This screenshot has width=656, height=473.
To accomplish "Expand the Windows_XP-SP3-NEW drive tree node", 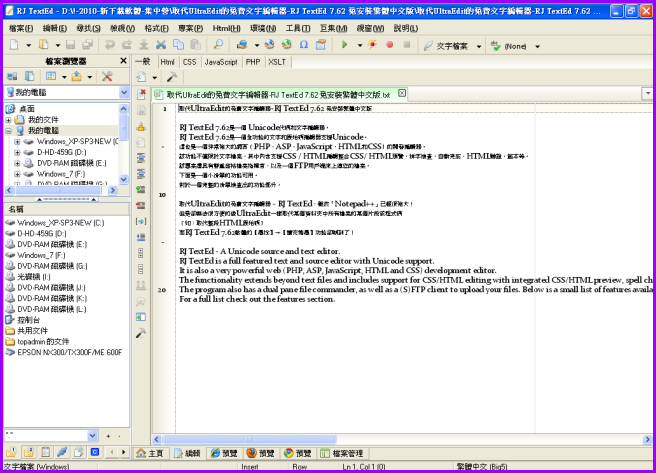I will coord(17,142).
